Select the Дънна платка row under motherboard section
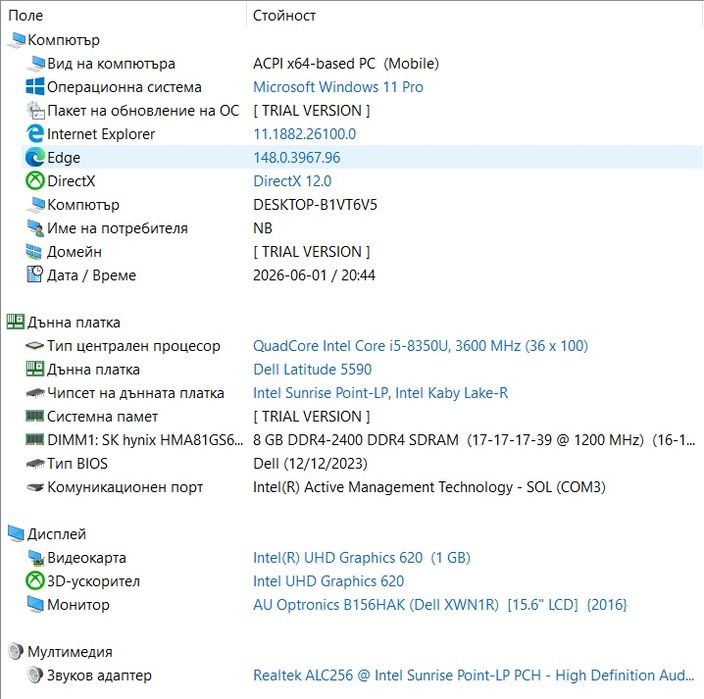This screenshot has height=699, width=704. click(x=93, y=369)
